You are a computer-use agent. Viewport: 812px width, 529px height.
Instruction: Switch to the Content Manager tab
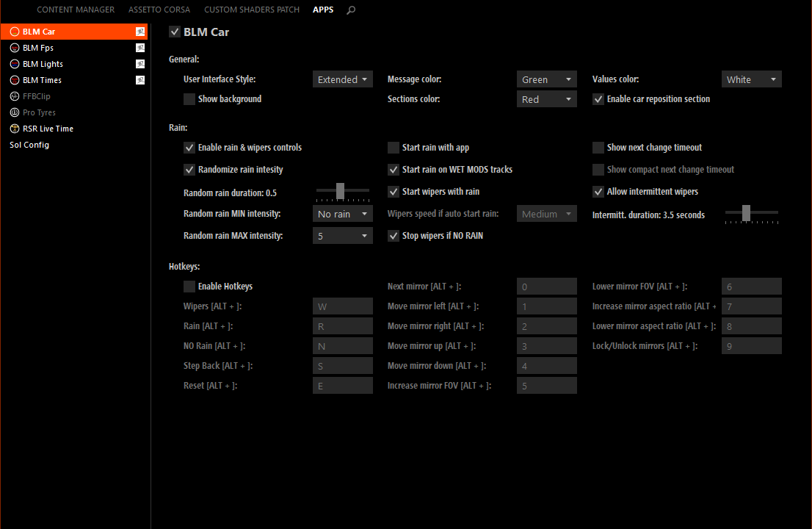[x=76, y=10]
